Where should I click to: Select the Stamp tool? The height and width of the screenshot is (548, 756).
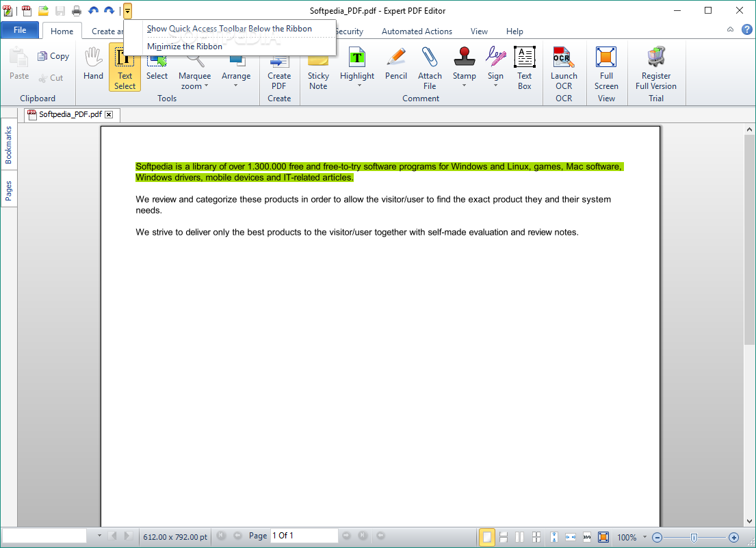pos(465,63)
